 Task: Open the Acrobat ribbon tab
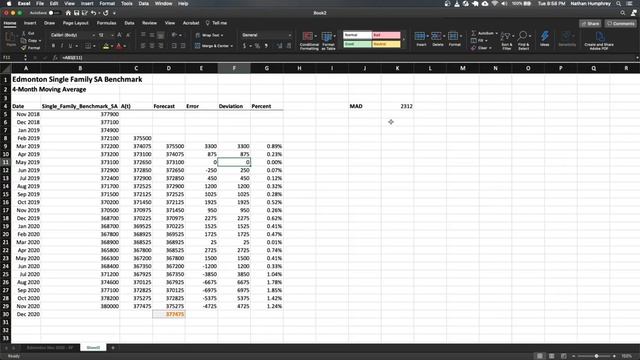pyautogui.click(x=191, y=23)
